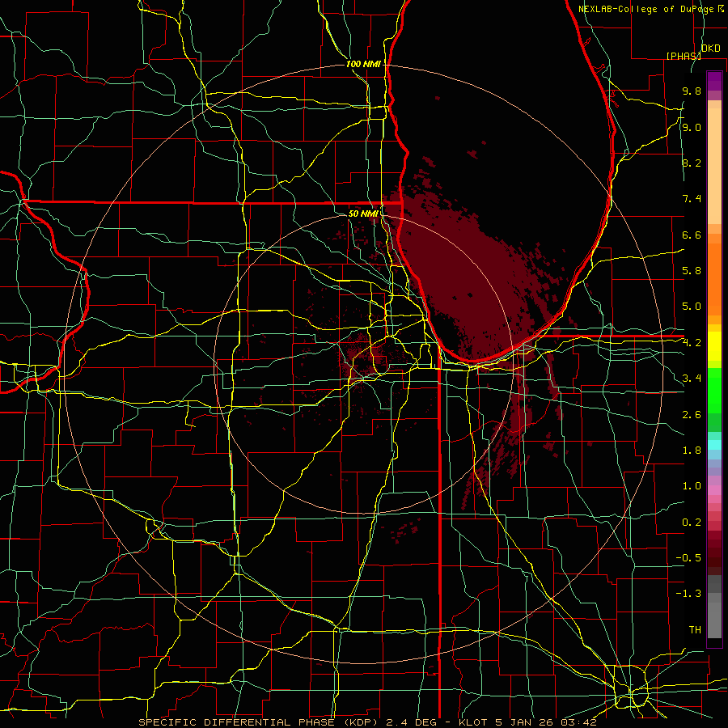Click the cyan swatch on the color bar
The width and height of the screenshot is (728, 728).
click(714, 445)
